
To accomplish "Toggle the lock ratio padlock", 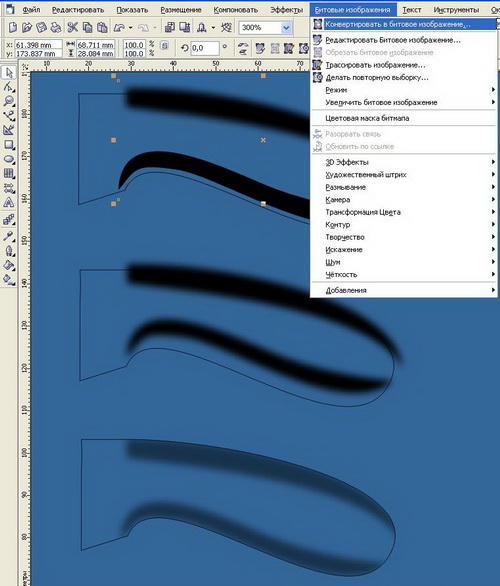I will [x=164, y=46].
